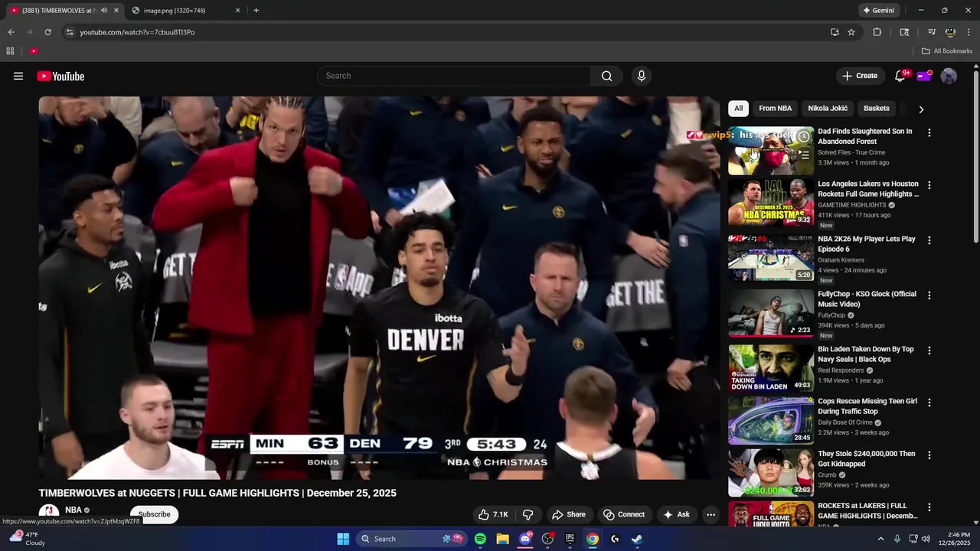This screenshot has height=551, width=980.
Task: Open Steam from the taskbar
Action: coord(637,539)
